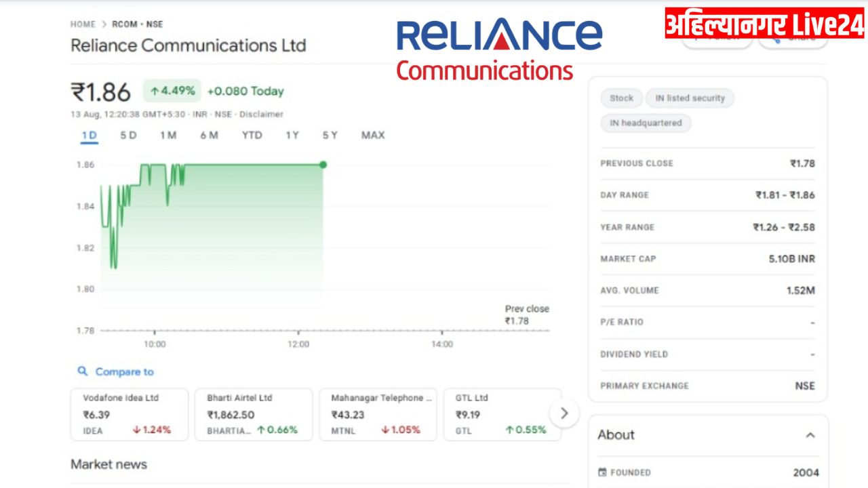
Task: Click the 1.84 price axis label
Action: 85,206
